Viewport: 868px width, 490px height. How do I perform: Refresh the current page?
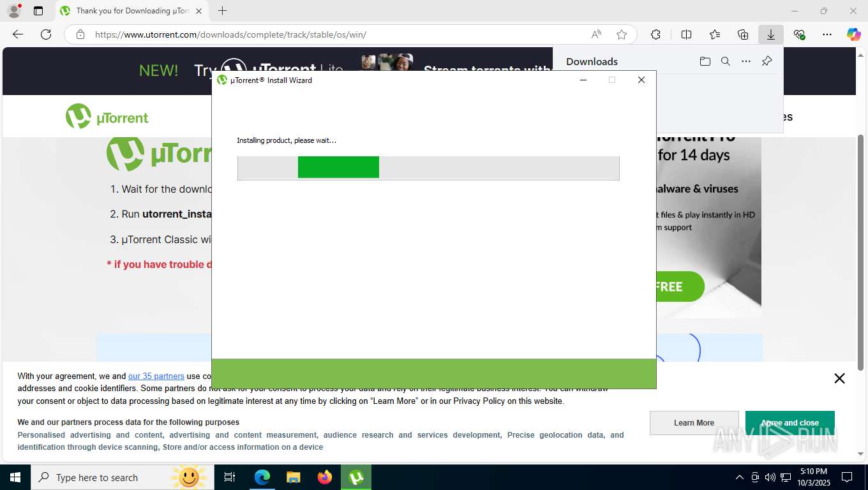pos(46,34)
